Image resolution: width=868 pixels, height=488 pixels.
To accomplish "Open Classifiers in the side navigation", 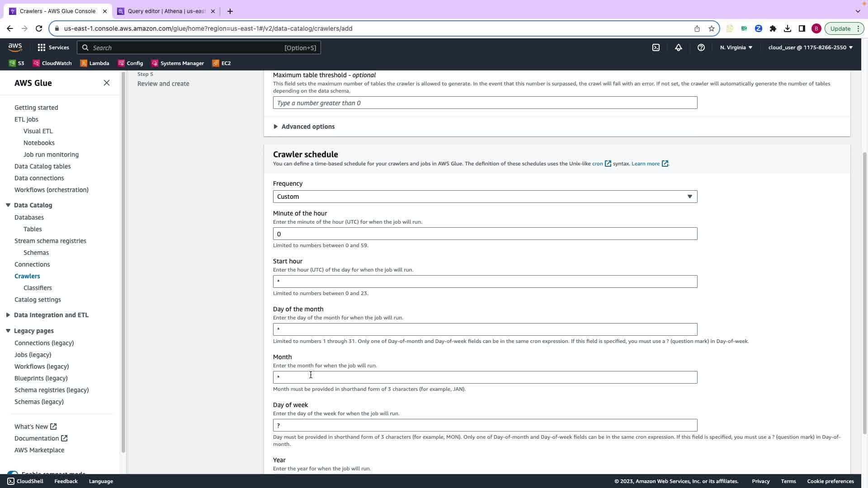I will [38, 288].
